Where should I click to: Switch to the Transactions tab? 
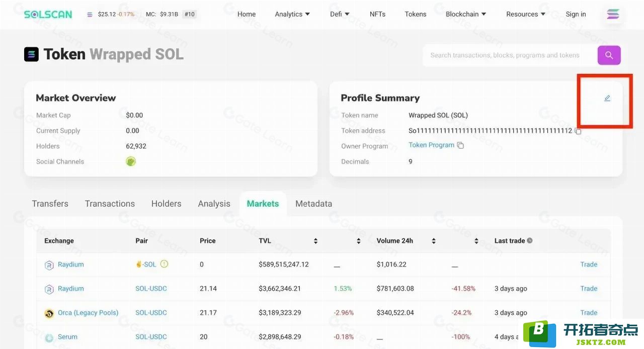click(x=110, y=204)
